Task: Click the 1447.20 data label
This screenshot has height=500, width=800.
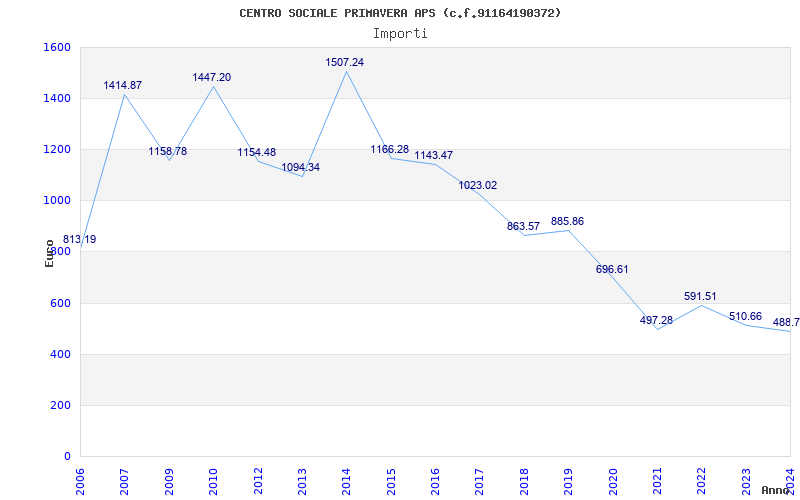Action: (212, 78)
